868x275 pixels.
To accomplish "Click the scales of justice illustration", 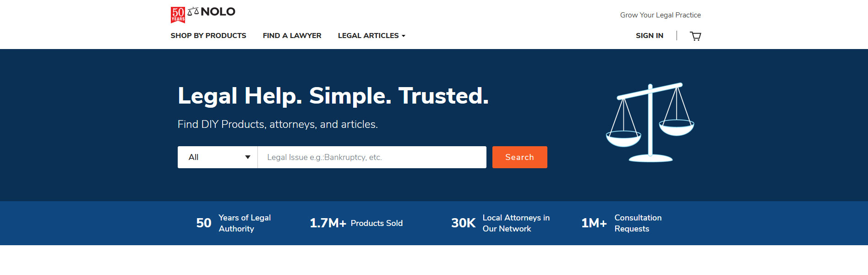I will 650,122.
